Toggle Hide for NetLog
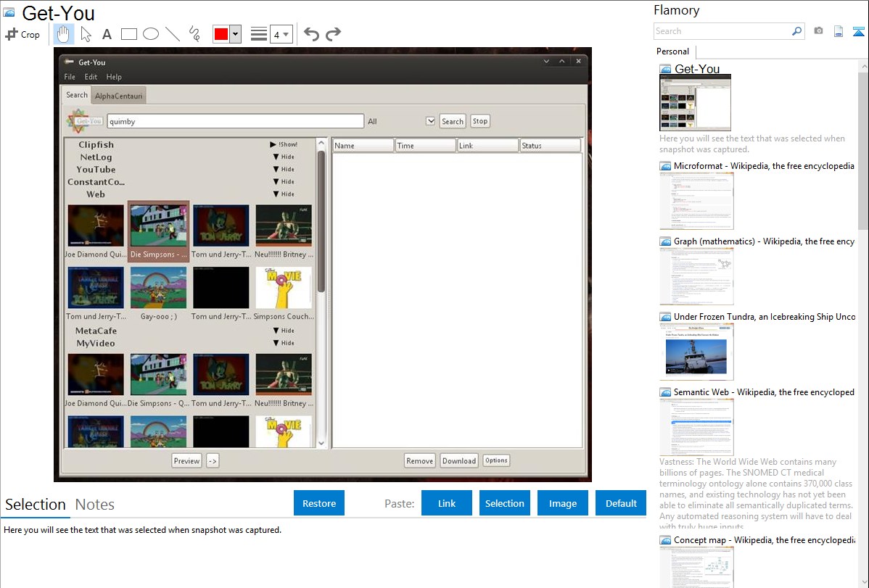The height and width of the screenshot is (588, 869). point(283,157)
